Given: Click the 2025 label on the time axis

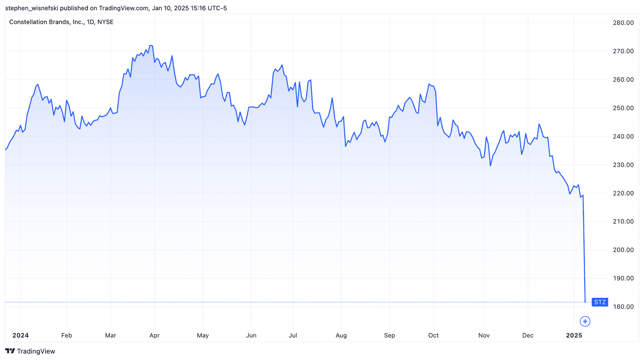Looking at the screenshot, I should pyautogui.click(x=574, y=335).
